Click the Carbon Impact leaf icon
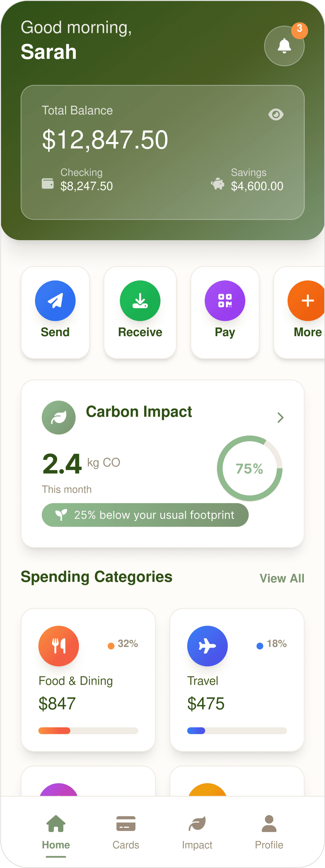 59,418
